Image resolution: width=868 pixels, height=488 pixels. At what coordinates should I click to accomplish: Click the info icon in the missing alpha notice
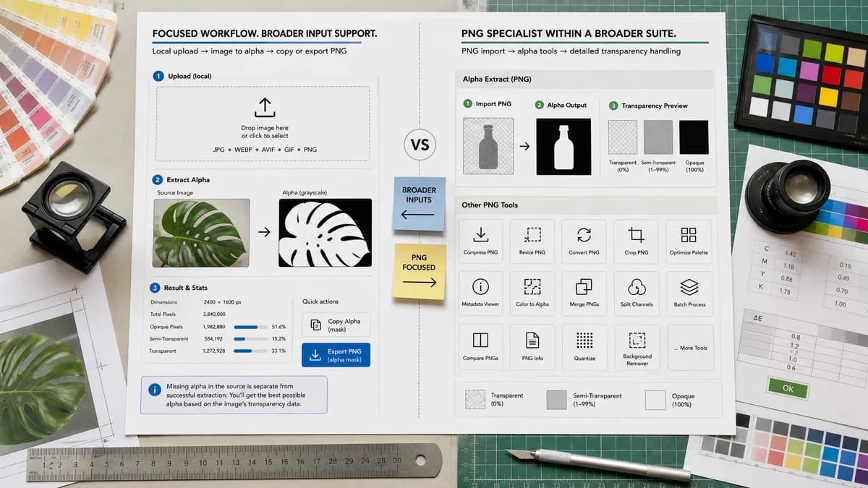[x=154, y=390]
